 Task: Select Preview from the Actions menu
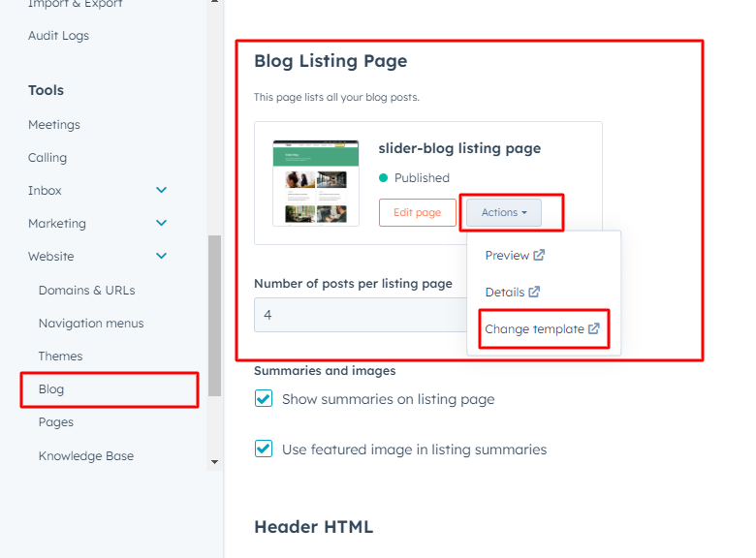(507, 256)
